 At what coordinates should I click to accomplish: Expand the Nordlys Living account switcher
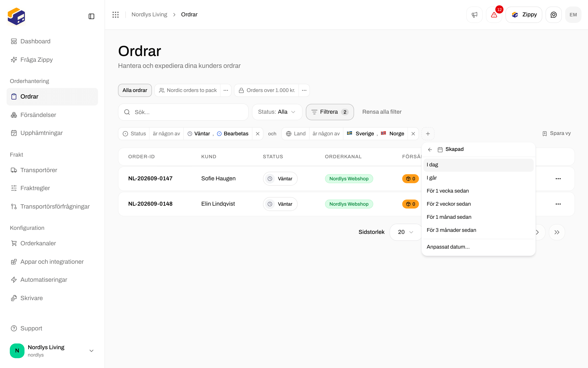click(52, 351)
